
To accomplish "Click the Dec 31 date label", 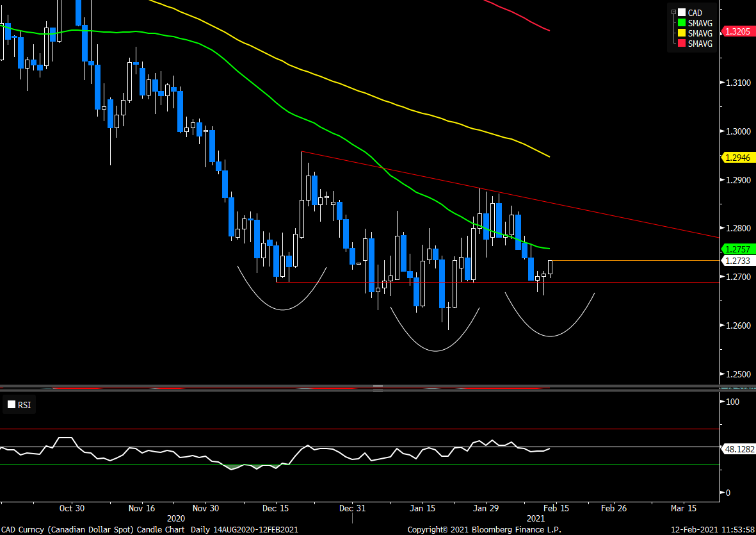I will point(353,509).
